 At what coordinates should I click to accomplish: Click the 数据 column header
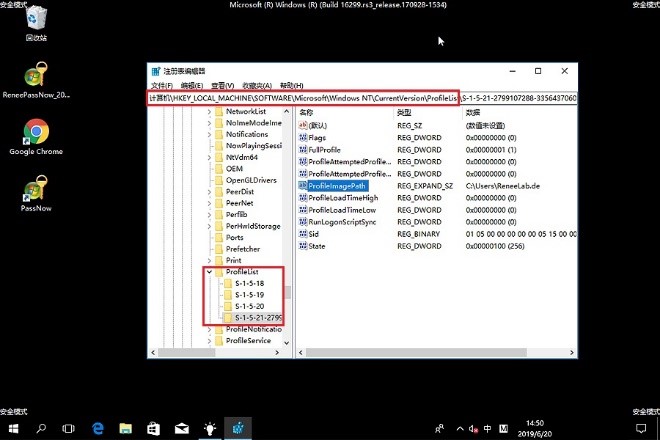[473, 112]
